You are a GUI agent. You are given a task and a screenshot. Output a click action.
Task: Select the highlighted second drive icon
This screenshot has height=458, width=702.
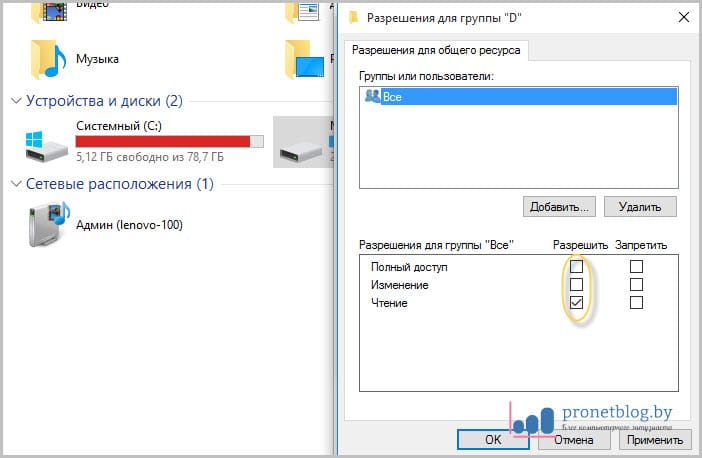pos(301,145)
